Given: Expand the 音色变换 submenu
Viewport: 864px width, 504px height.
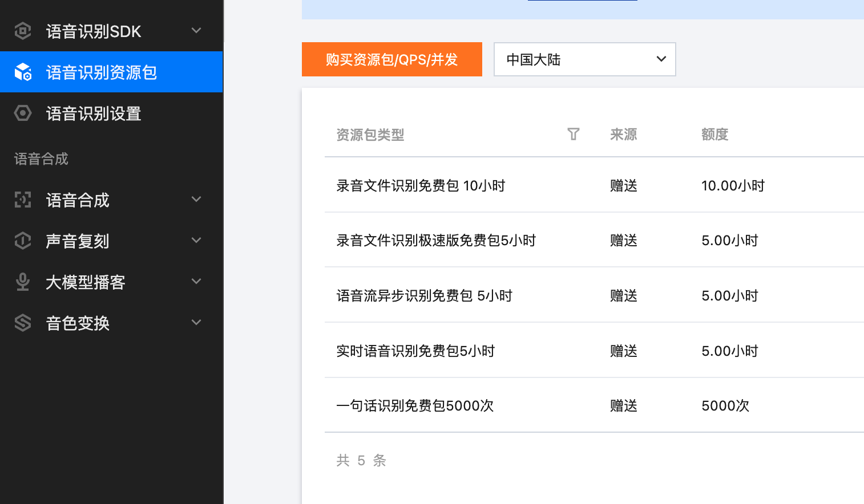Looking at the screenshot, I should coord(196,323).
